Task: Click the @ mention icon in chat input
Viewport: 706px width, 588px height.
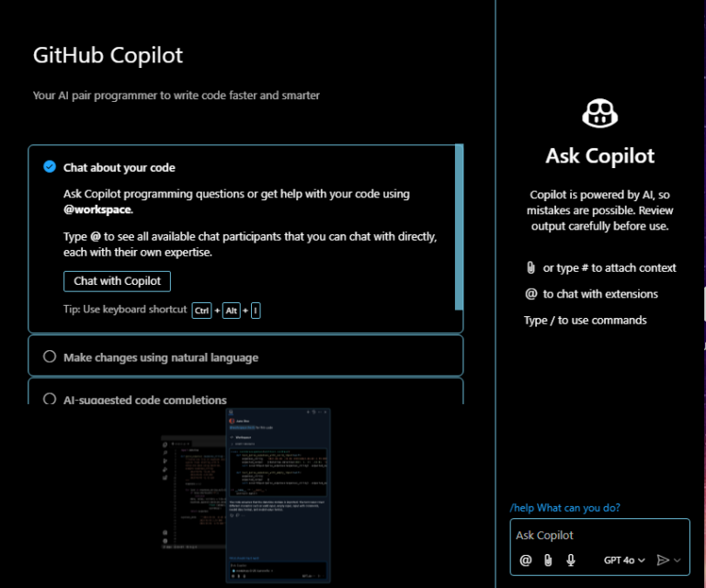Action: click(x=526, y=560)
